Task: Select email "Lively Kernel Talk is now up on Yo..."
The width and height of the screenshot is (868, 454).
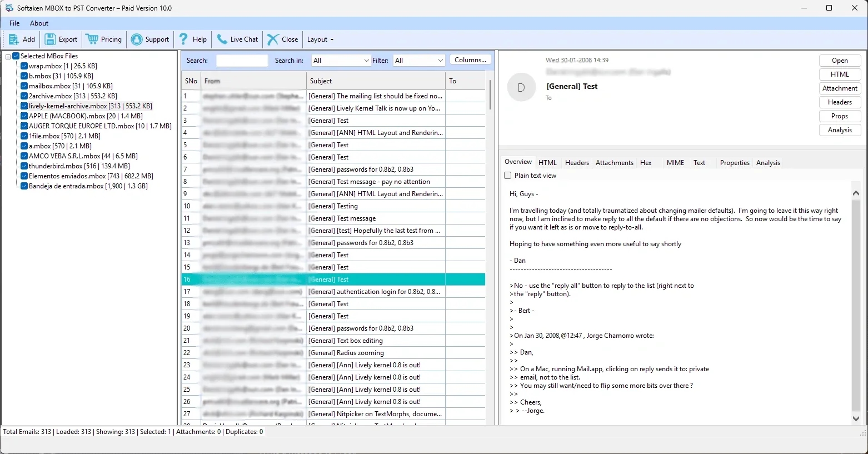Action: coord(333,108)
